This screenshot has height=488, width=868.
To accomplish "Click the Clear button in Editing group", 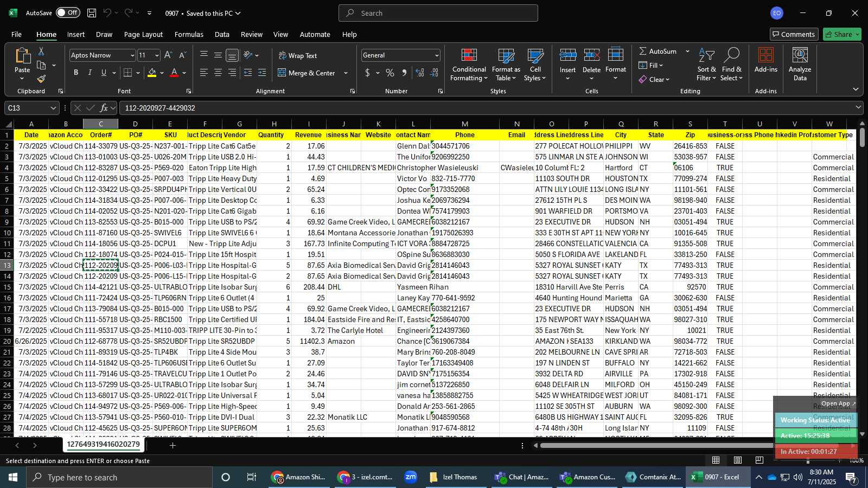I will click(654, 80).
